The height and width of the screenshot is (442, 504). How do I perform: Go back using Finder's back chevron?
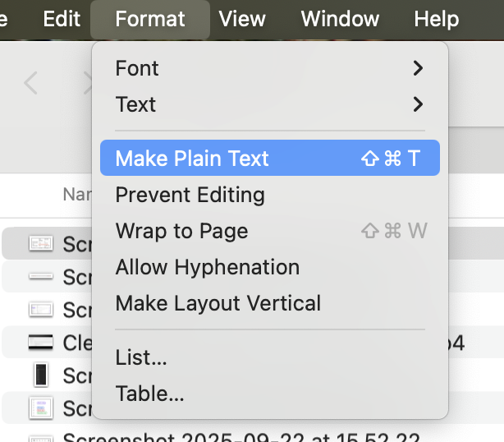coord(31,83)
